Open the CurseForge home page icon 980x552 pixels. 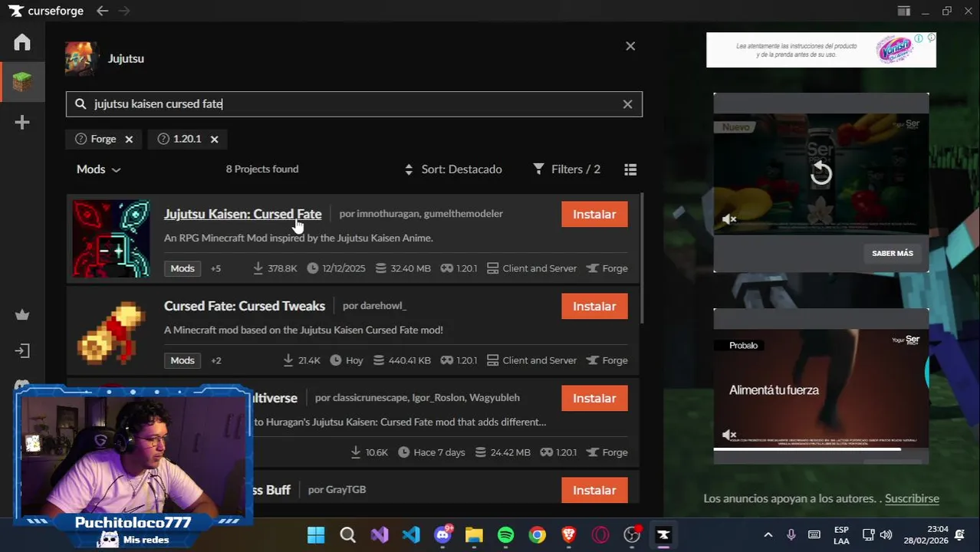click(x=22, y=42)
